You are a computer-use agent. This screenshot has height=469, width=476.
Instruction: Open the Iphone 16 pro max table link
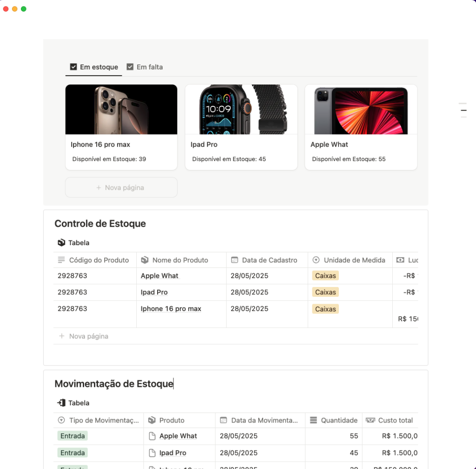tap(171, 309)
